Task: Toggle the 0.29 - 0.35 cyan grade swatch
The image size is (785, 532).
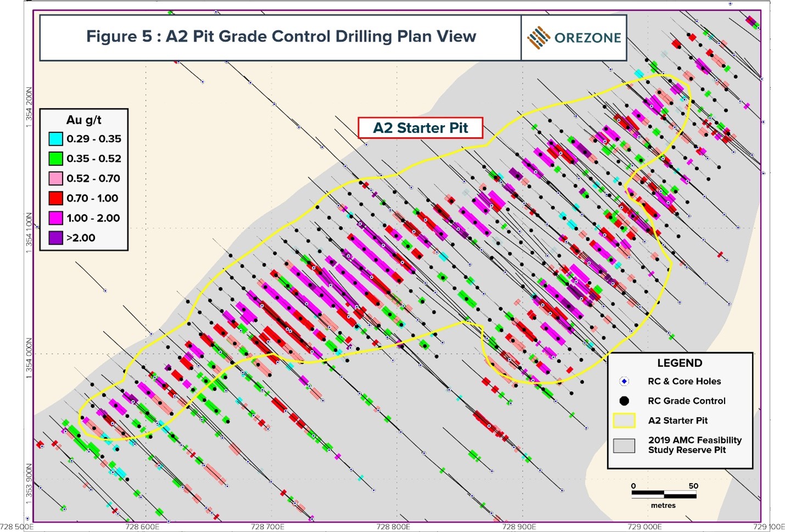Action: (x=55, y=139)
